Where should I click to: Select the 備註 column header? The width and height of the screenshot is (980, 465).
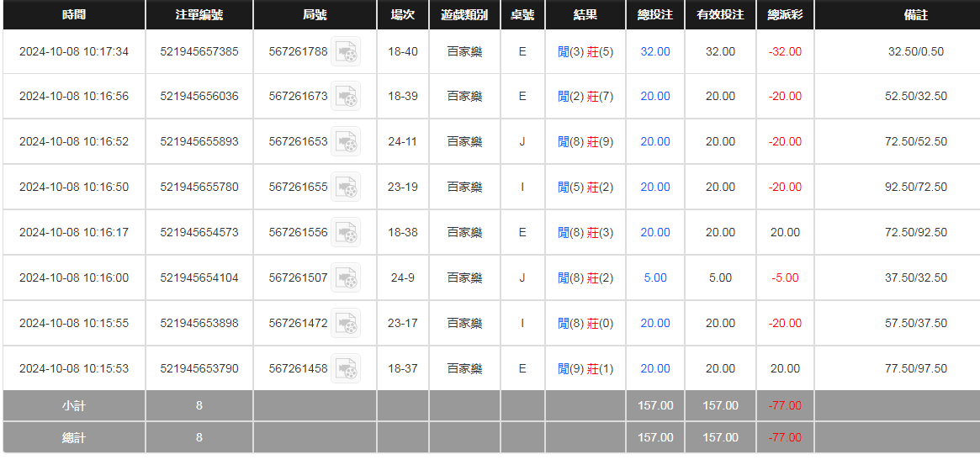(916, 15)
